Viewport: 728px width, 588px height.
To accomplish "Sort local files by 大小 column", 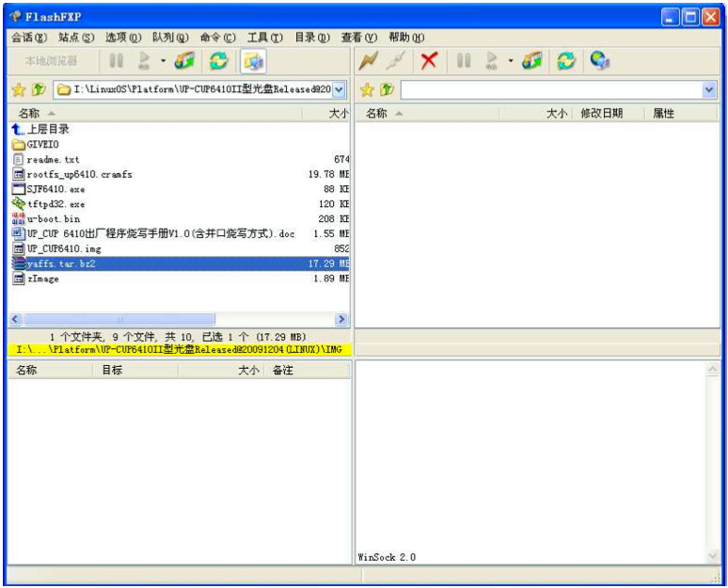I will tap(326, 113).
